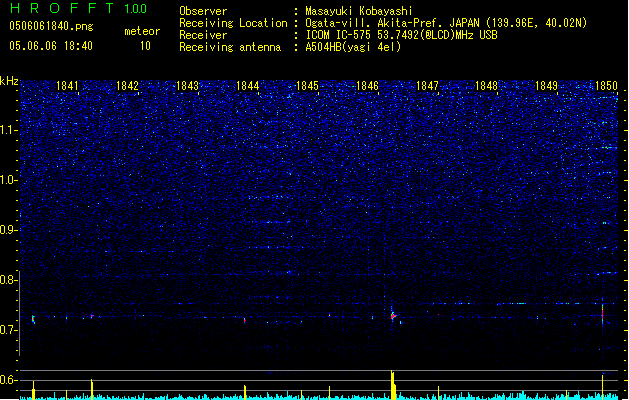629x400 pixels.
Task: Click the ICOM IC-575 receiver text
Action: click(401, 35)
